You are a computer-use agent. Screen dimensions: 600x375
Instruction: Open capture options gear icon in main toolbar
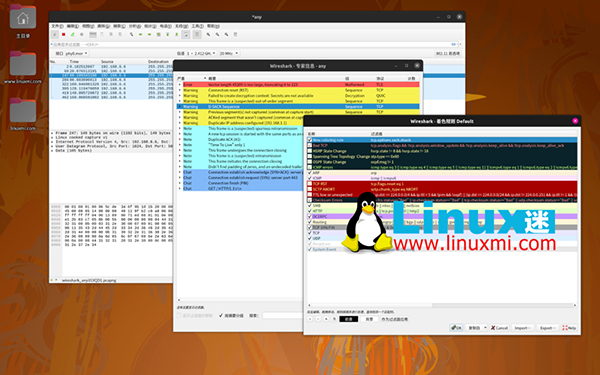tap(82, 34)
